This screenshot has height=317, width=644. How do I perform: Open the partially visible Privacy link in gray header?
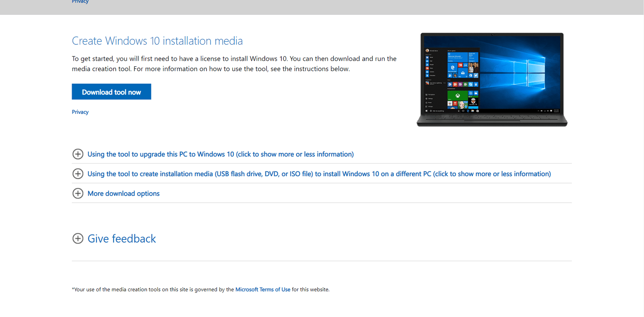pyautogui.click(x=80, y=2)
